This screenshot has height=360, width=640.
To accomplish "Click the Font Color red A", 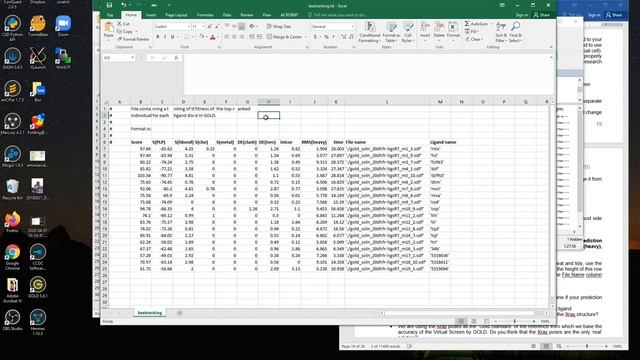I will pos(212,37).
